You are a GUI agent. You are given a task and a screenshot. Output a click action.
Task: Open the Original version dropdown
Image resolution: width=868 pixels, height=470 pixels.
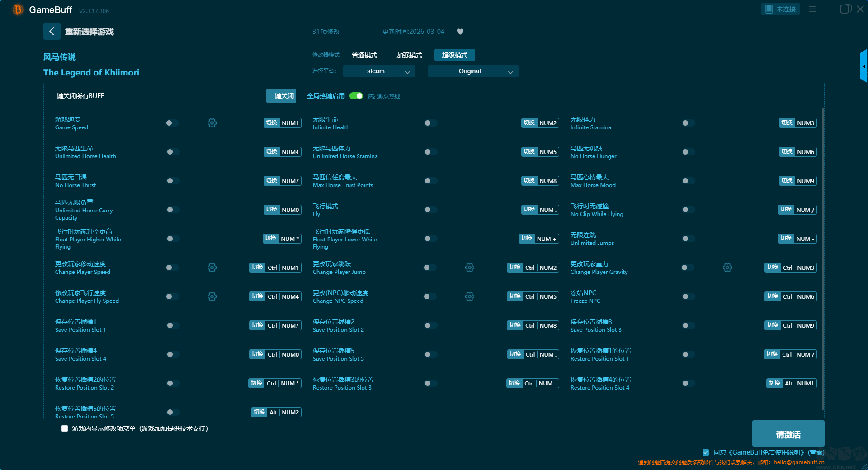coord(473,71)
